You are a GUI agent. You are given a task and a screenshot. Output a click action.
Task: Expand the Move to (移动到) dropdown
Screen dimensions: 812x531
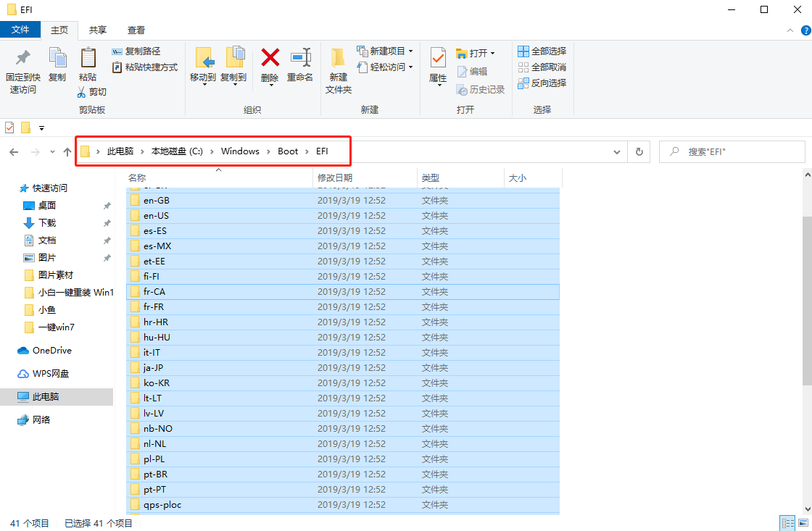tap(203, 78)
